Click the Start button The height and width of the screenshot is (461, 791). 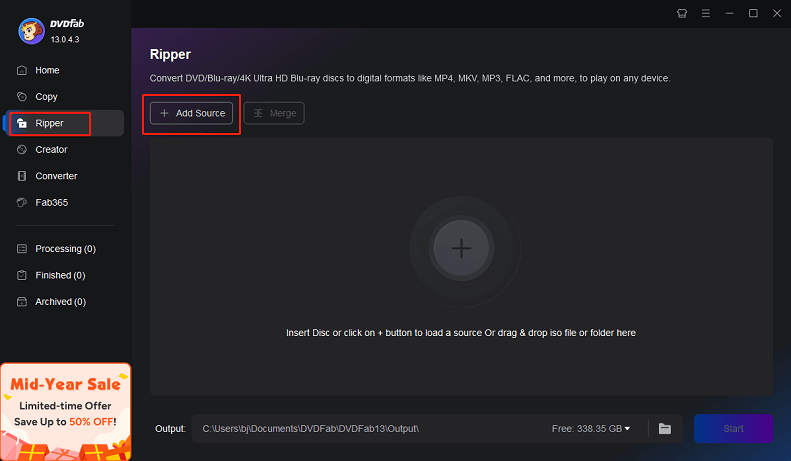pos(733,429)
